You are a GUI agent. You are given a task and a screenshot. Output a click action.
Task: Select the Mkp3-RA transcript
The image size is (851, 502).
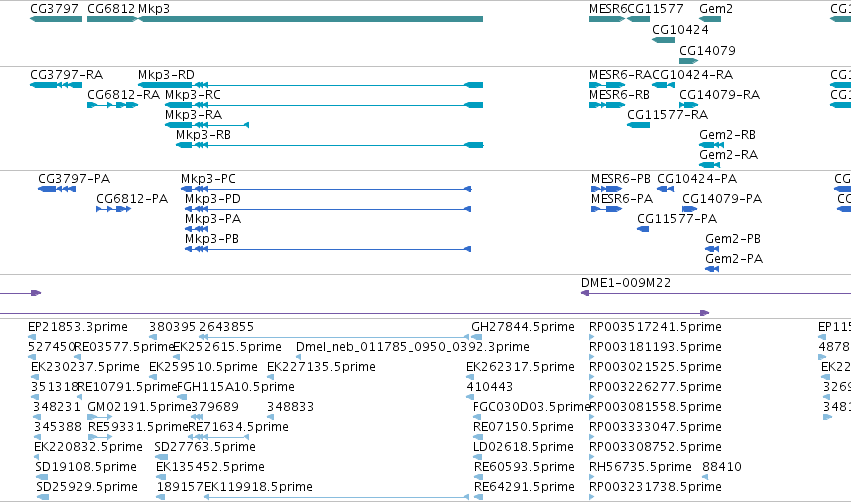coord(207,125)
